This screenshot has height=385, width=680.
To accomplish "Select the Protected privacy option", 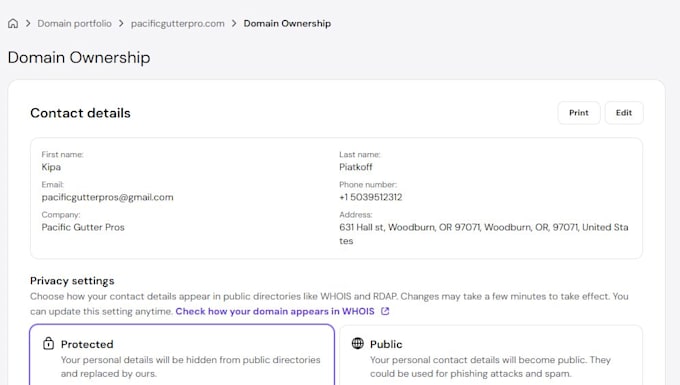I will (x=182, y=355).
